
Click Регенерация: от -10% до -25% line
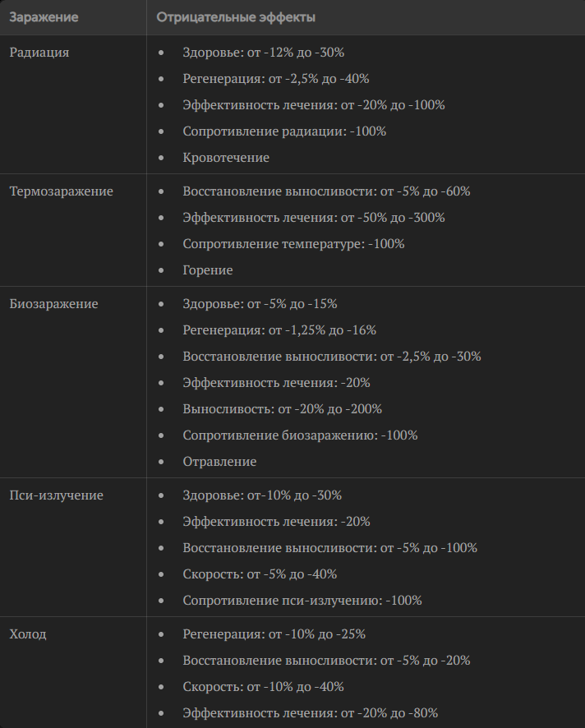[274, 634]
